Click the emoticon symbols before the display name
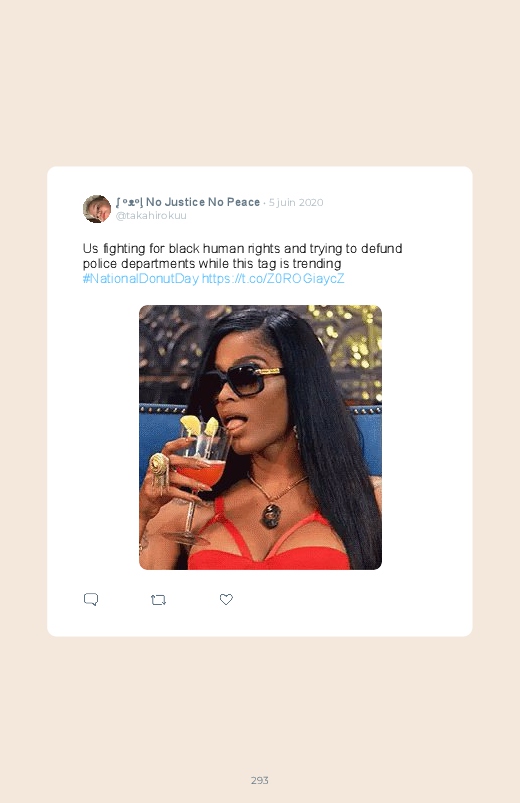The height and width of the screenshot is (803, 520). [x=129, y=202]
